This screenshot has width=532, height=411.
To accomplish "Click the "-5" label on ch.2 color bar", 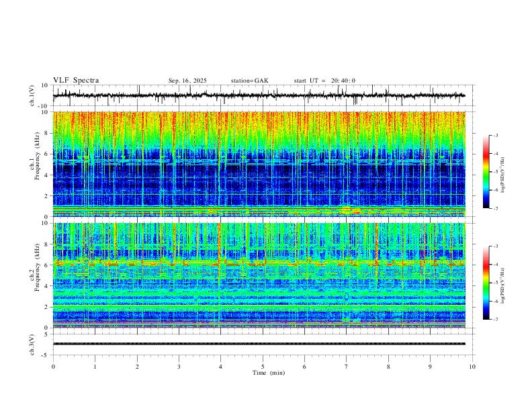I will click(495, 283).
